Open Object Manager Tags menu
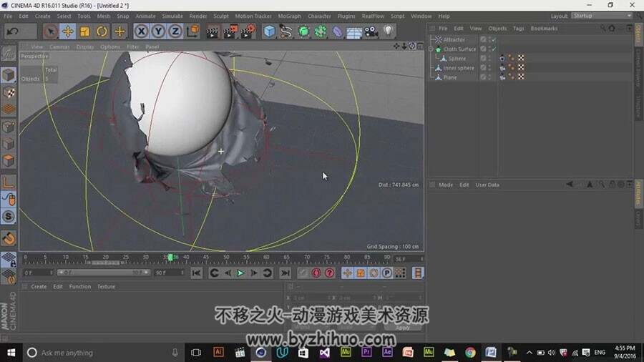 click(518, 29)
